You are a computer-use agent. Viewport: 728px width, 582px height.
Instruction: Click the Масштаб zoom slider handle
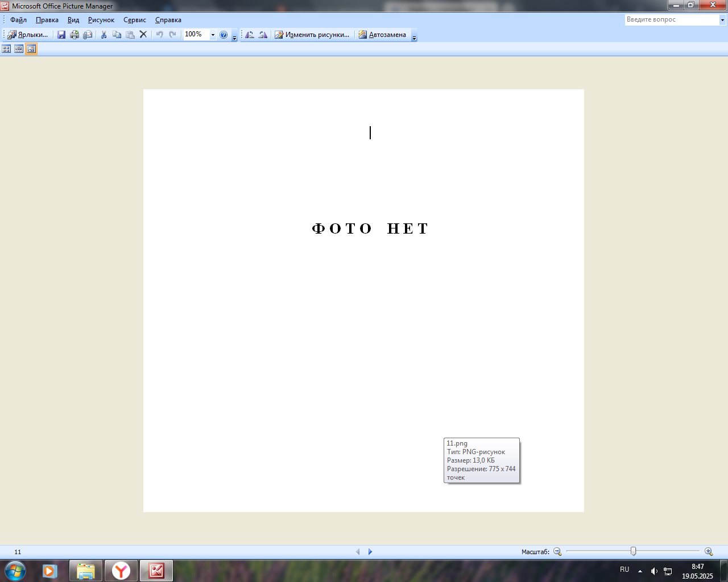pos(633,551)
